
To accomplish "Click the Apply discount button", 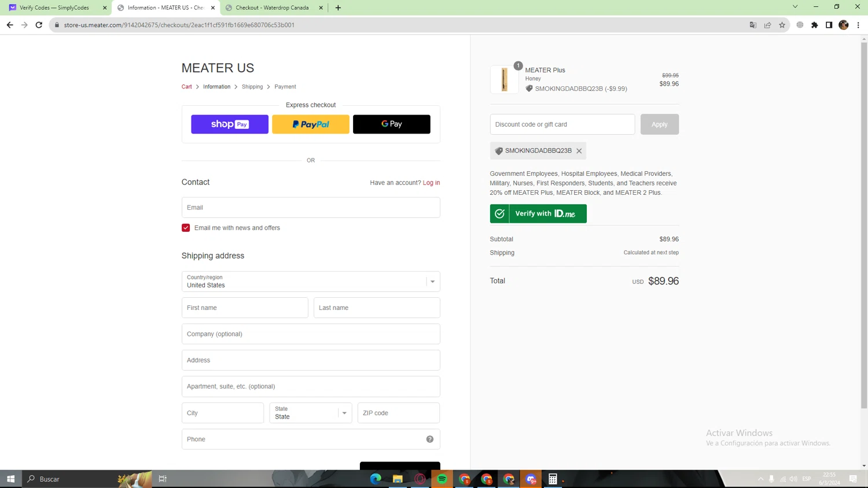I will [660, 124].
